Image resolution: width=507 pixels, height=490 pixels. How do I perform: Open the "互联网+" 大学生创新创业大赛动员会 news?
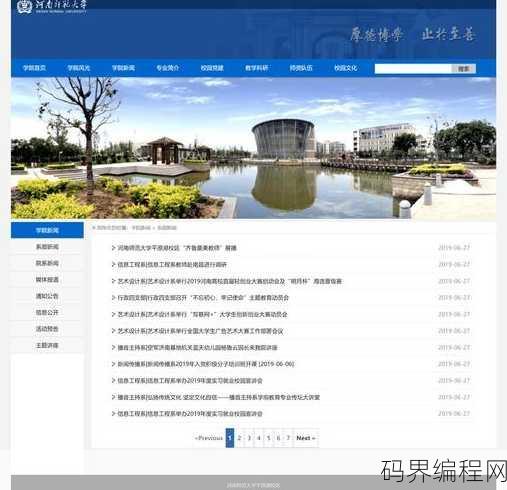point(202,314)
